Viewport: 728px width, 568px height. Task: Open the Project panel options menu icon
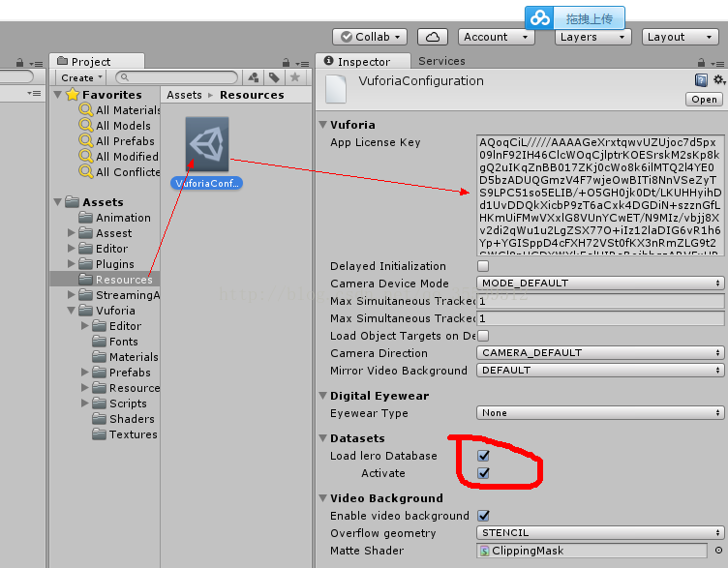303,64
